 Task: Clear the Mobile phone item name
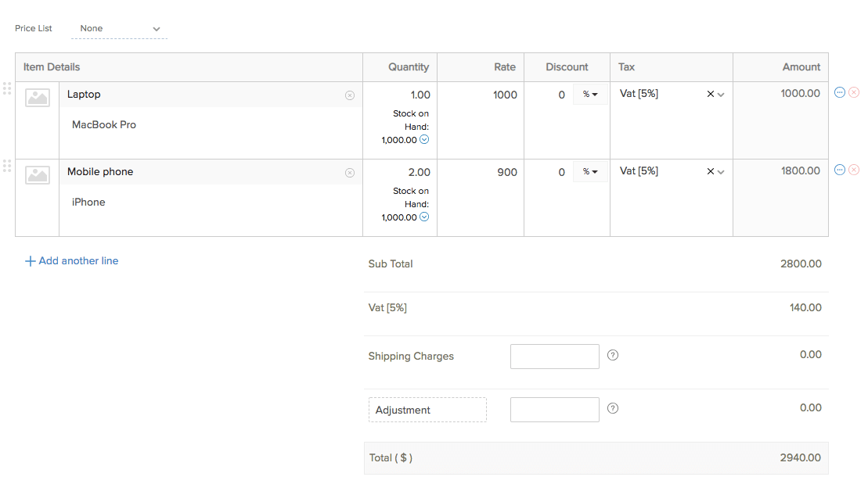350,173
